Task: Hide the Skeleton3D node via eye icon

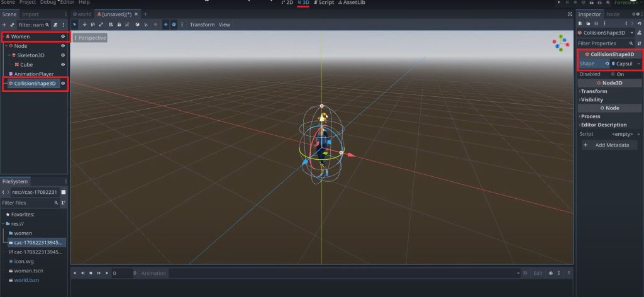Action: (x=63, y=55)
